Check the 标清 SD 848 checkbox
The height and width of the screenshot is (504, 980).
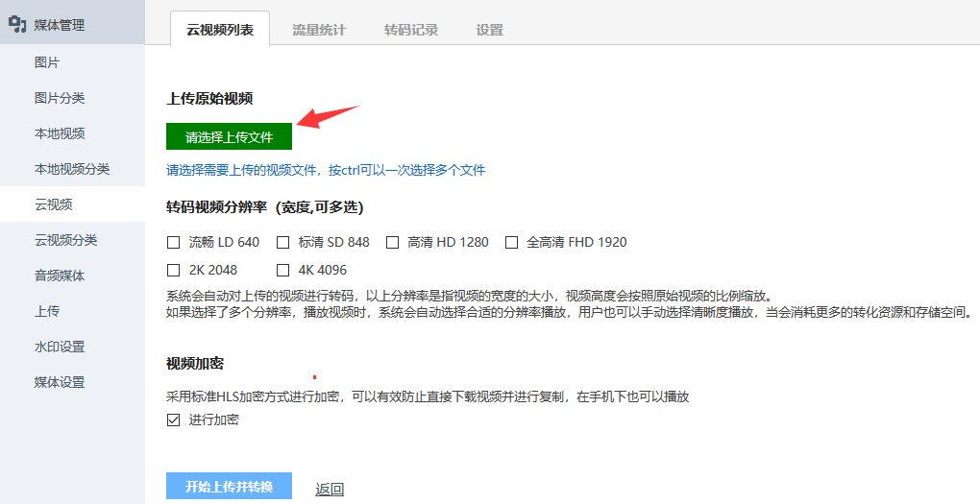(283, 242)
